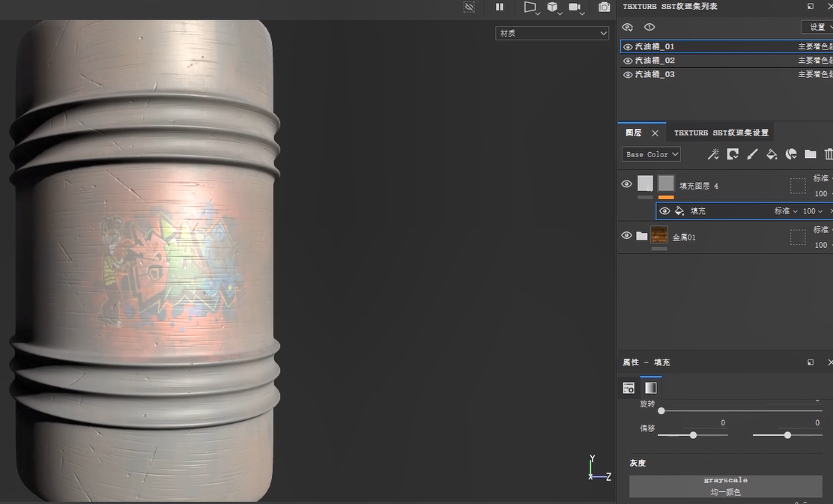Screen dimensions: 833x504
Task: Click the 旋转 slider handle
Action: coord(661,410)
